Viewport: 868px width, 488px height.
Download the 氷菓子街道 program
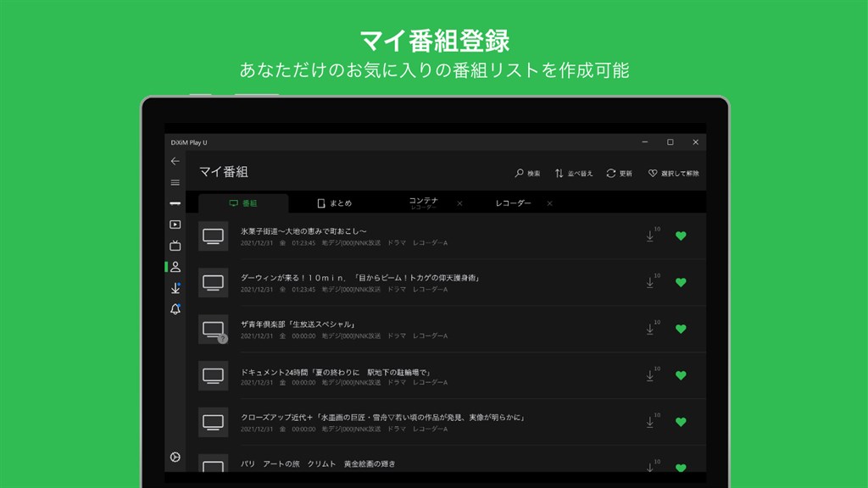coord(652,235)
